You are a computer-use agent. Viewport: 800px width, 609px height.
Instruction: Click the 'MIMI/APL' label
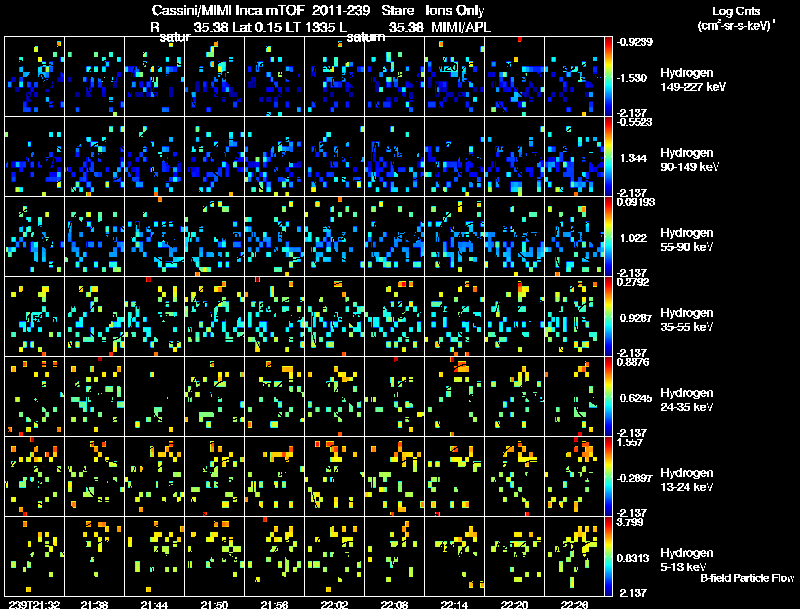coord(461,27)
